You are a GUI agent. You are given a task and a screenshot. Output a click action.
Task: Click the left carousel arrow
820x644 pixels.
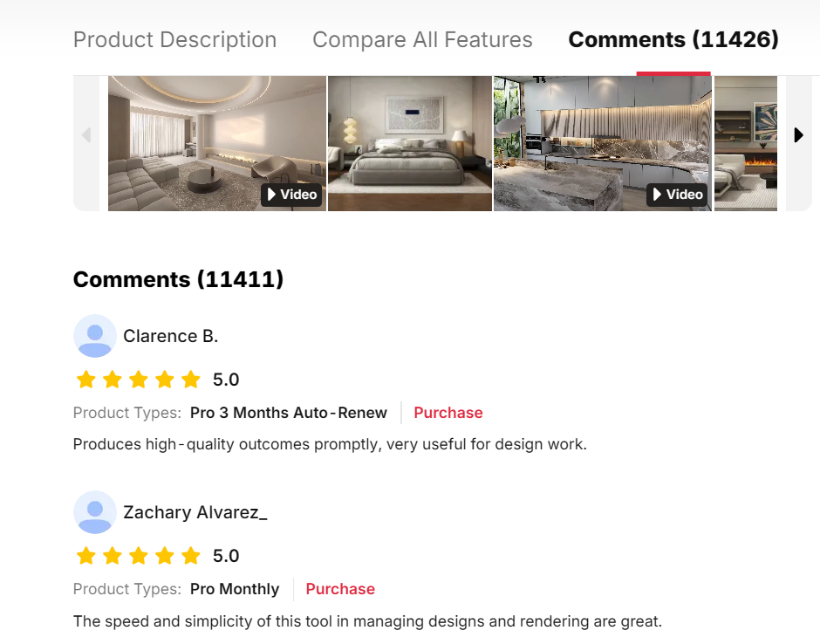[86, 135]
